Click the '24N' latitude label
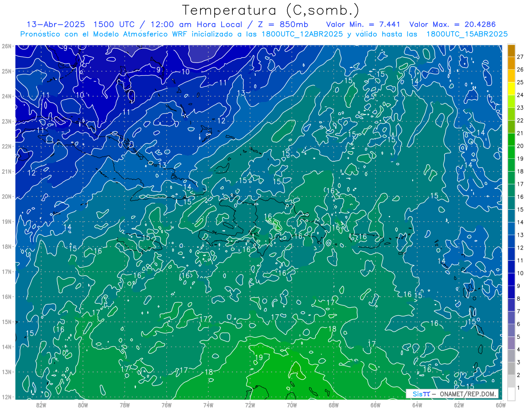Viewport: 532px width, 411px height. (7, 96)
